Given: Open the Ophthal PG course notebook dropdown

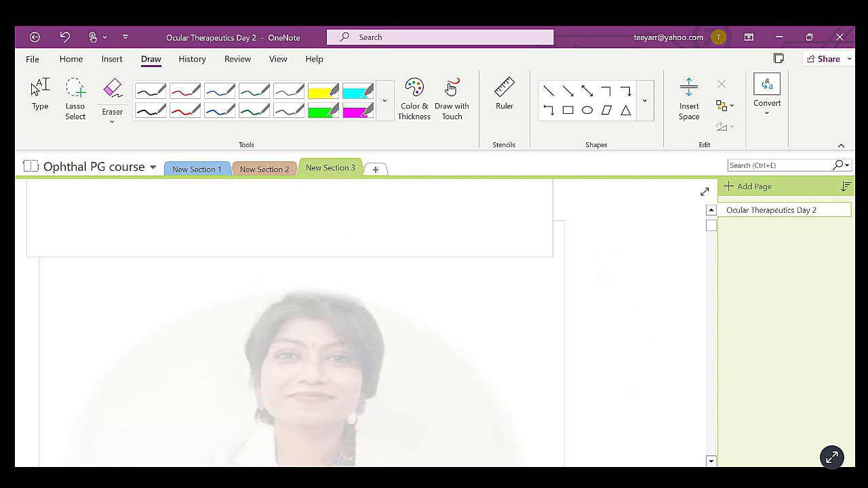Looking at the screenshot, I should (x=153, y=167).
